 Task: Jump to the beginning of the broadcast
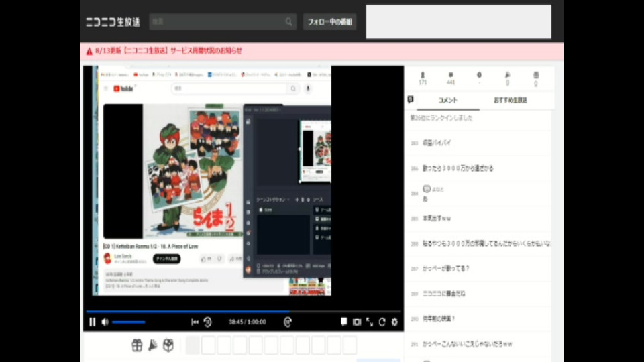coord(195,322)
